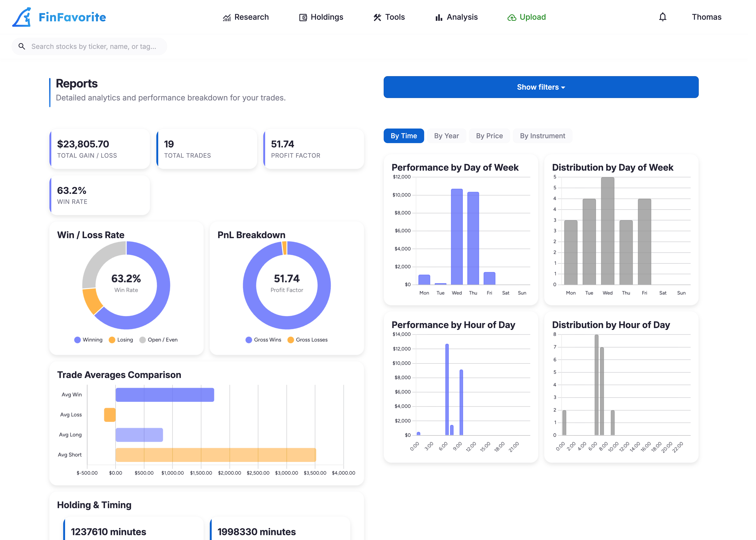Screen dimensions: 756x540
Task: Switch report view to By Year
Action: (446, 136)
